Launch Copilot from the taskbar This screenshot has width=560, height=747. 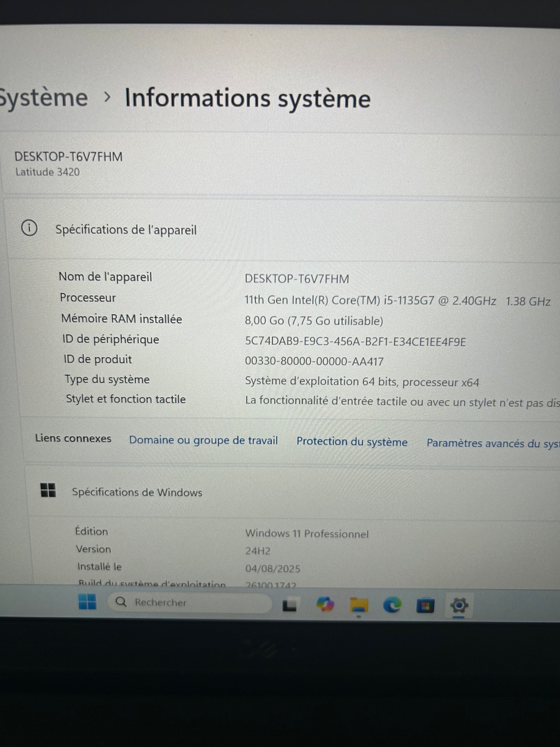tap(325, 604)
